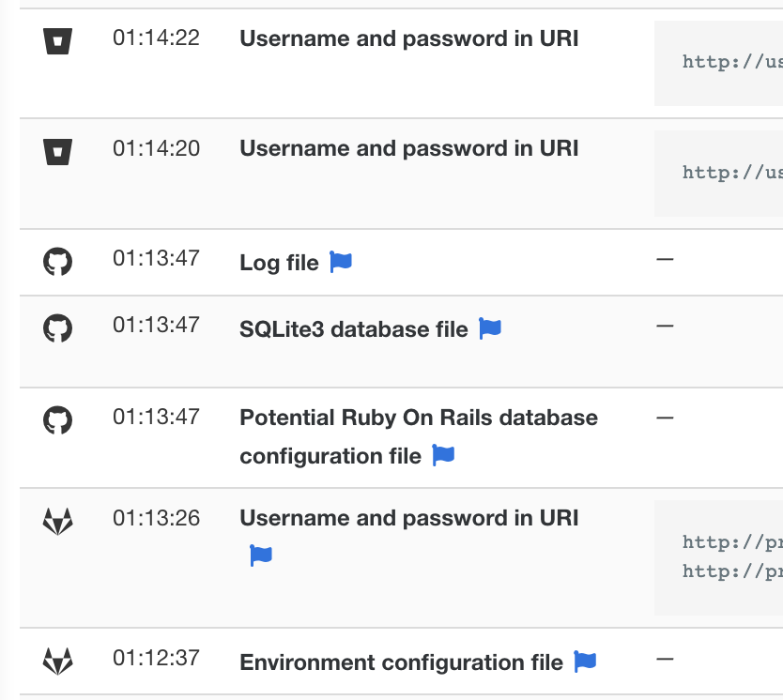Click the GitLab icon at 01:13:26

(x=58, y=521)
